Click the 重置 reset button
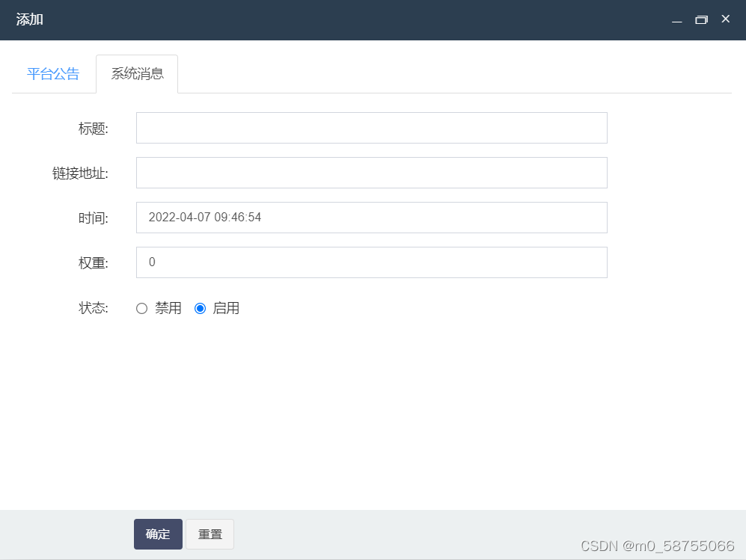Screen dimensions: 746x560 (210, 534)
